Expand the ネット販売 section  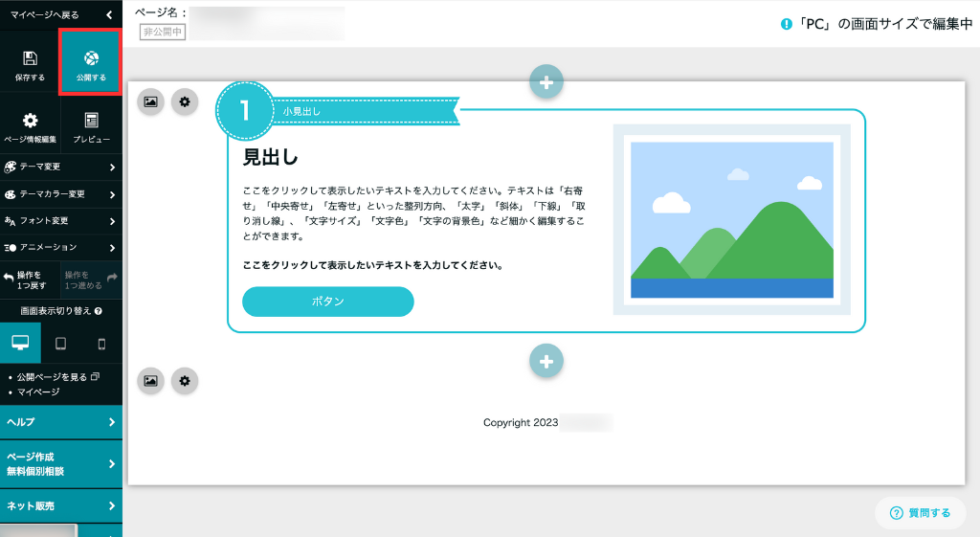(60, 505)
